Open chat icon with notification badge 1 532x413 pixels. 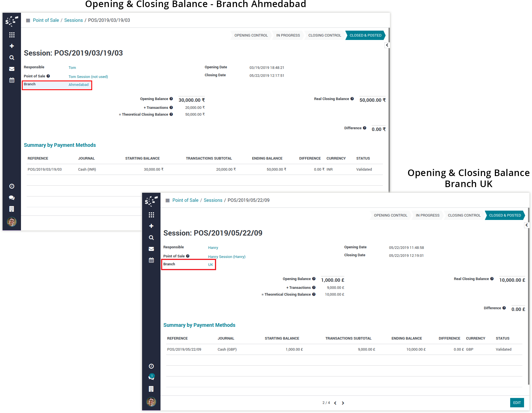[x=151, y=377]
